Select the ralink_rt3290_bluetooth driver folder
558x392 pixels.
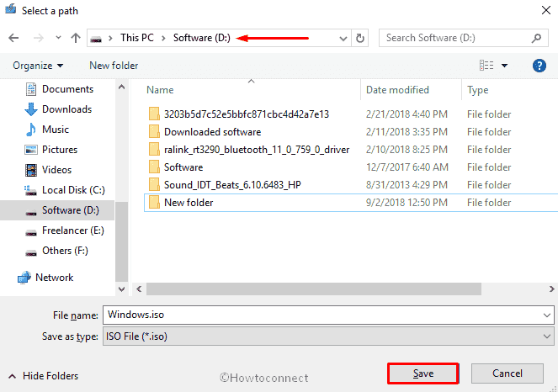(257, 150)
